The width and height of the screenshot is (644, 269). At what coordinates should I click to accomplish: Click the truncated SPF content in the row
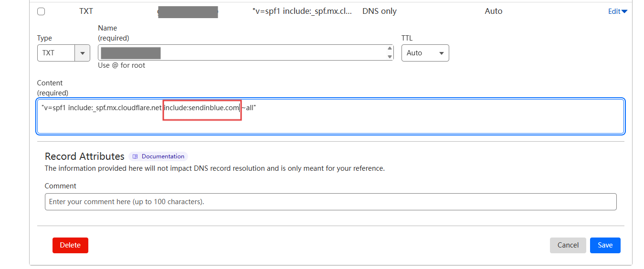tap(302, 11)
